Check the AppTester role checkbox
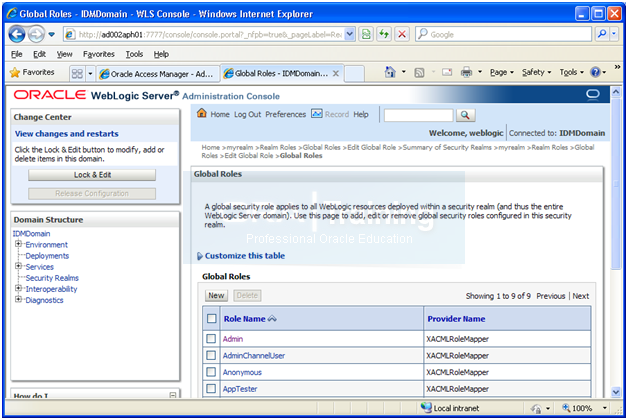Screen dimensions: 628x420 click(211, 388)
